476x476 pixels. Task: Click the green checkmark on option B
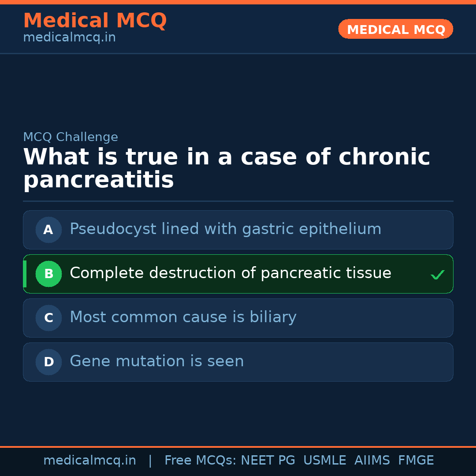tap(437, 275)
